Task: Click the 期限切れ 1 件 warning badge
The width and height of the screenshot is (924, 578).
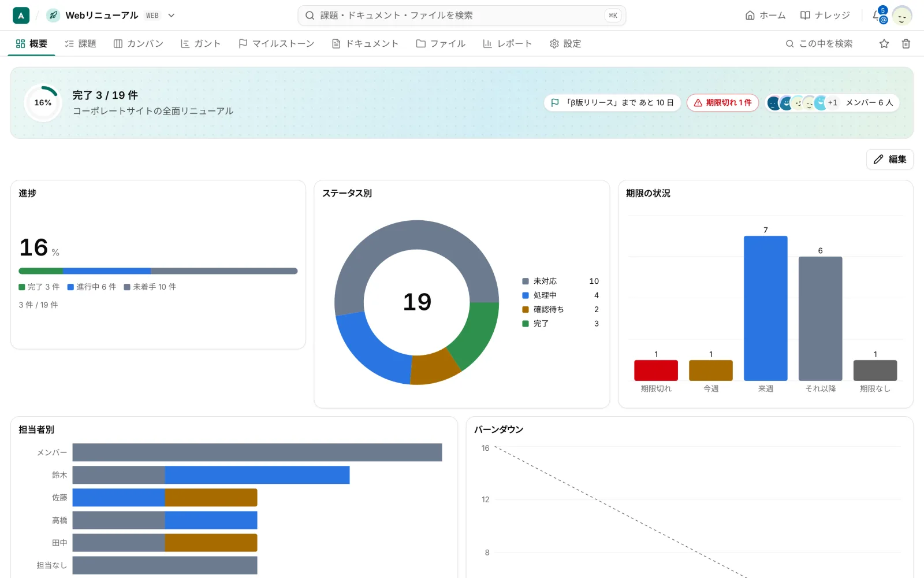Action: pyautogui.click(x=722, y=102)
